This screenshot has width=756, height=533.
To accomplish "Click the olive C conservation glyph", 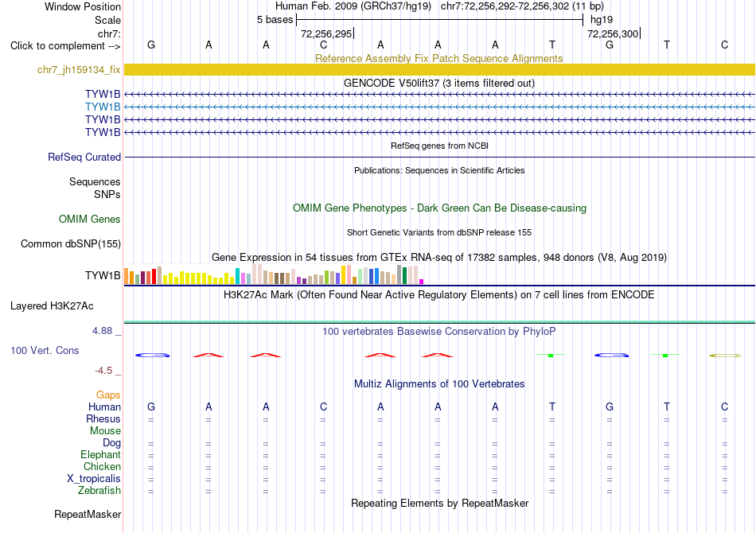I will click(x=725, y=356).
